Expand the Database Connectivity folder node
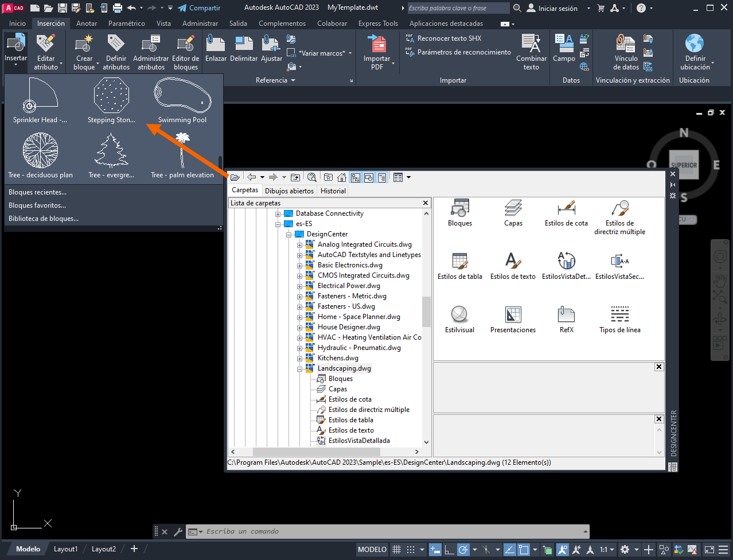The width and height of the screenshot is (733, 560). pyautogui.click(x=278, y=213)
